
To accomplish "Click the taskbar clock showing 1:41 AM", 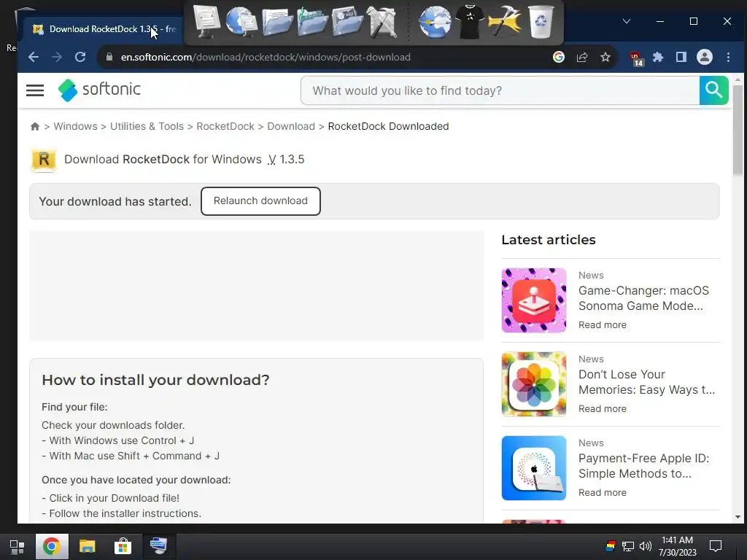I will coord(678,546).
